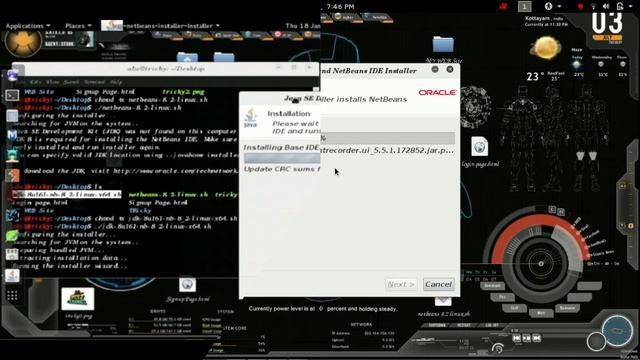This screenshot has height=360, width=640.
Task: Open the tricky2.png thumbnail
Action: [78, 299]
